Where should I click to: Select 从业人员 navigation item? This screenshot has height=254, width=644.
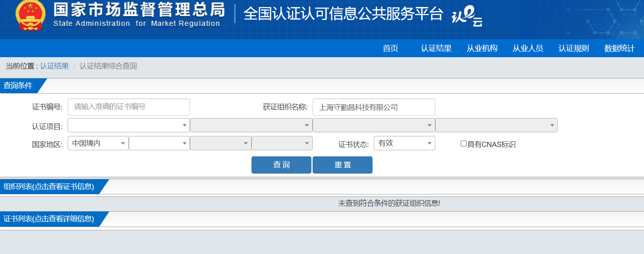point(528,48)
